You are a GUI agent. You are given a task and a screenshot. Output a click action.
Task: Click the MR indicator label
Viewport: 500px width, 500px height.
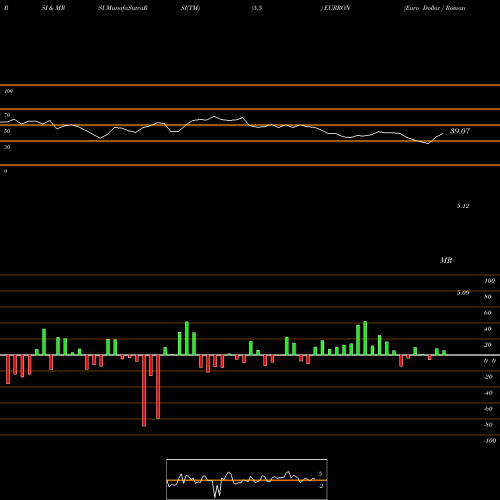[x=446, y=260]
